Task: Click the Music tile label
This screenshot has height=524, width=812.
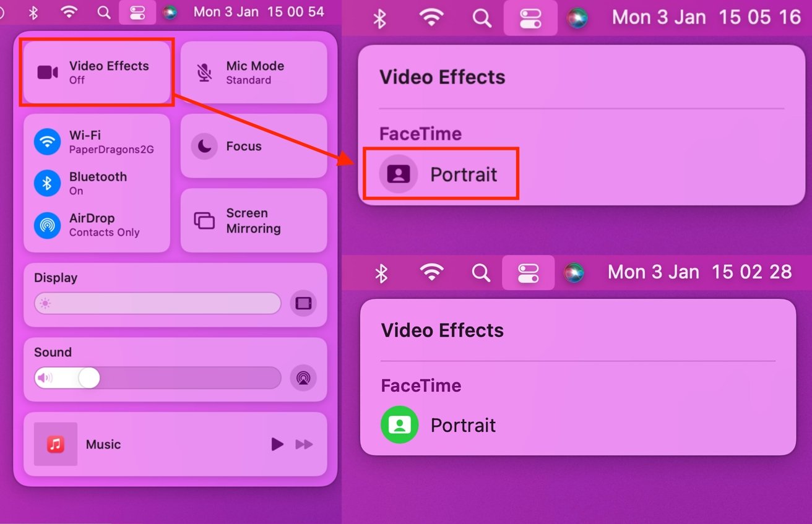Action: [x=103, y=444]
